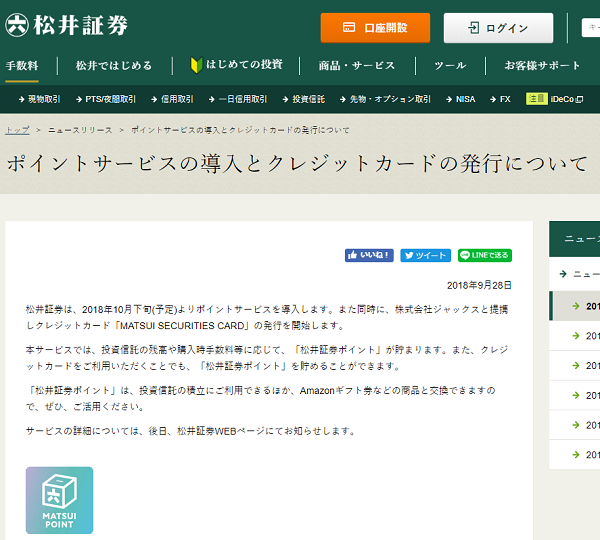This screenshot has width=600, height=540.
Task: Click the arrow icon beside FX
Action: coord(493,100)
